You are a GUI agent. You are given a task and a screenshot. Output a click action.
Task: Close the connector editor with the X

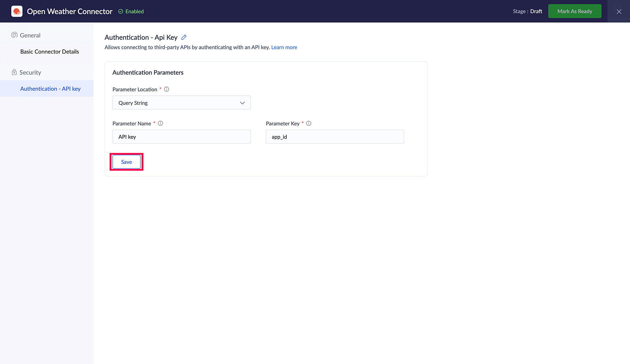point(619,12)
